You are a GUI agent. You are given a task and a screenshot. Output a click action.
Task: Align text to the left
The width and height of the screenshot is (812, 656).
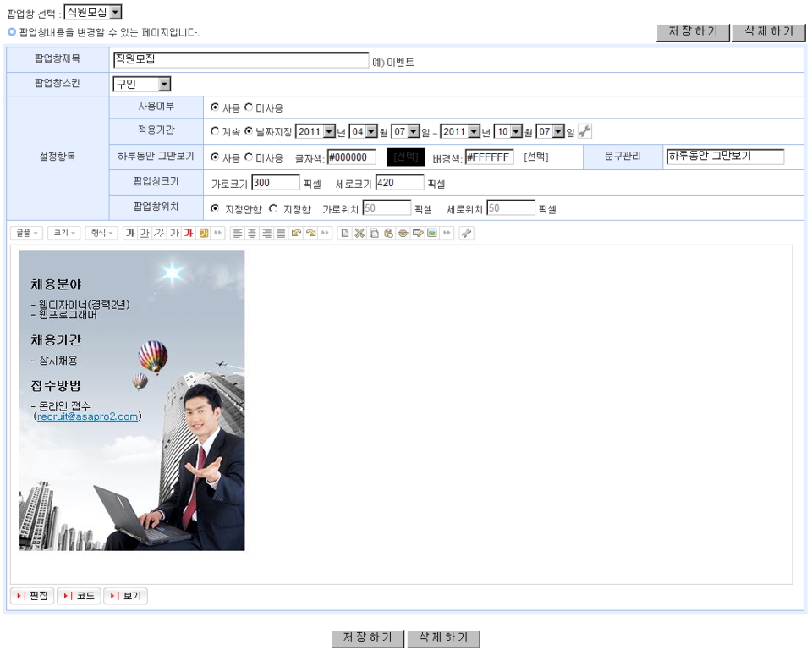pos(238,233)
